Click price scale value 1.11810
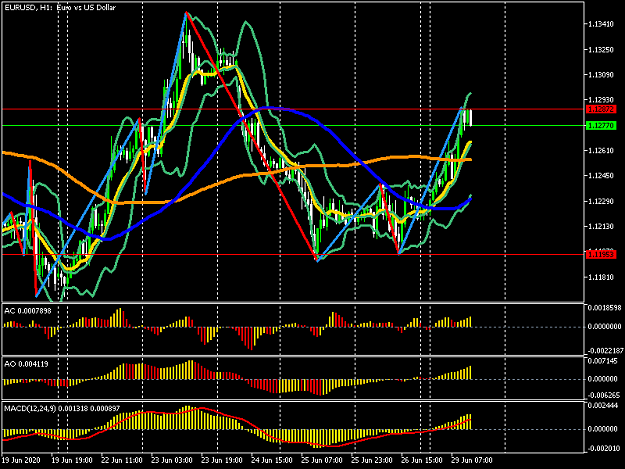Viewport: 625px width, 469px height. [601, 277]
